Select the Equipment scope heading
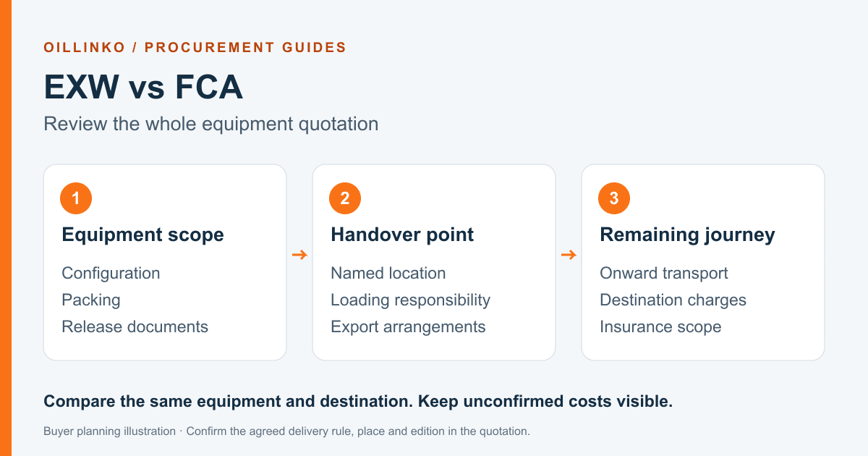The width and height of the screenshot is (868, 456). click(142, 235)
